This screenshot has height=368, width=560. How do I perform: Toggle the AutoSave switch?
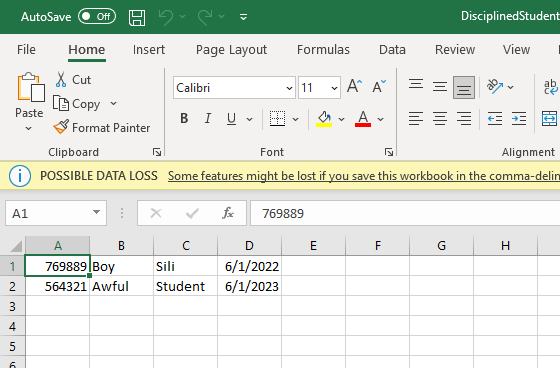[x=97, y=16]
